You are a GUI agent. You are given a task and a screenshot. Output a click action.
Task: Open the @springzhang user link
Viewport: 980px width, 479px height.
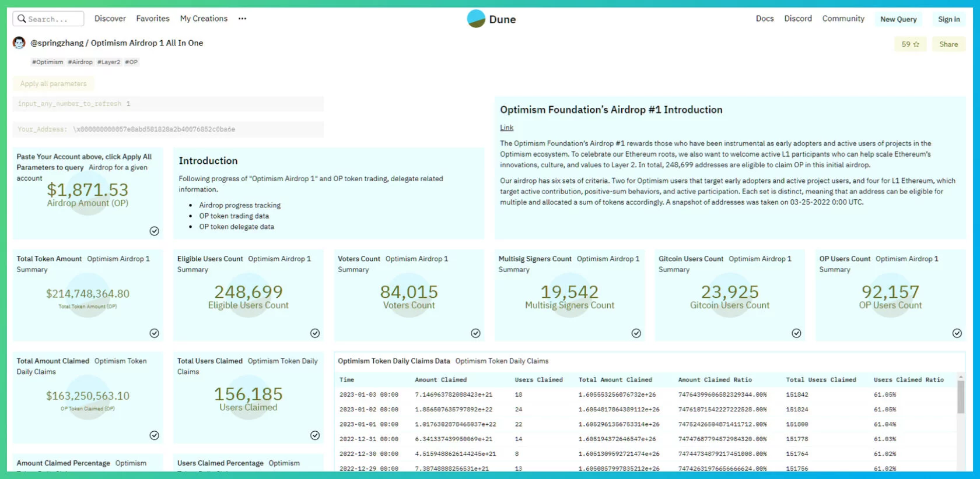pyautogui.click(x=57, y=43)
